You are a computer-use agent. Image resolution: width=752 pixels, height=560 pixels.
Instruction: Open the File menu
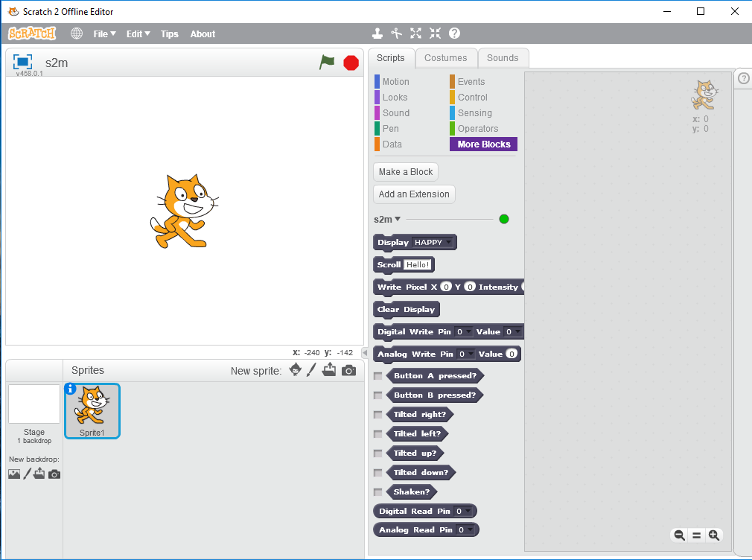point(104,34)
